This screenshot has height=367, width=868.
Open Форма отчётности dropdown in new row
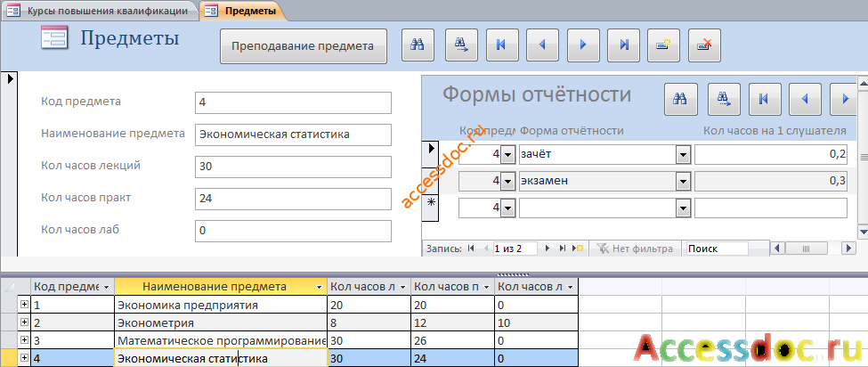[683, 208]
